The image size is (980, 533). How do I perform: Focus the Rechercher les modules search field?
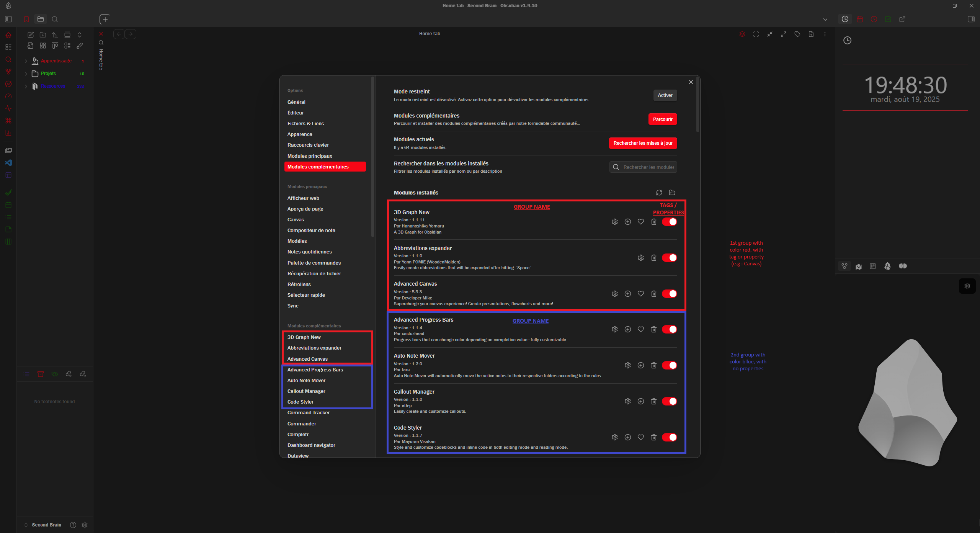click(x=648, y=167)
